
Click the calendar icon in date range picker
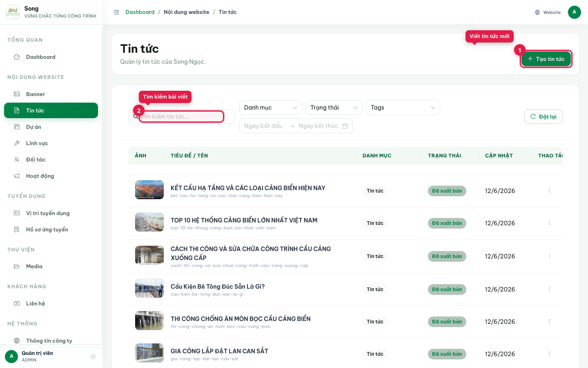[345, 126]
